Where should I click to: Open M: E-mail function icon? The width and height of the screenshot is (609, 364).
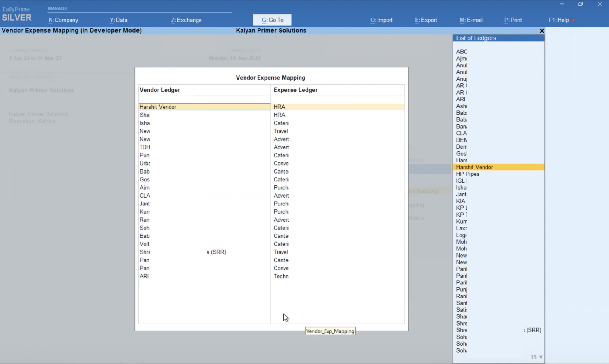470,20
